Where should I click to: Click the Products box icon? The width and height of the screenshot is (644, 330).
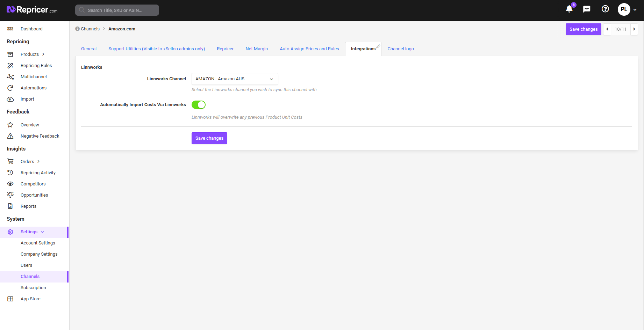click(x=10, y=54)
